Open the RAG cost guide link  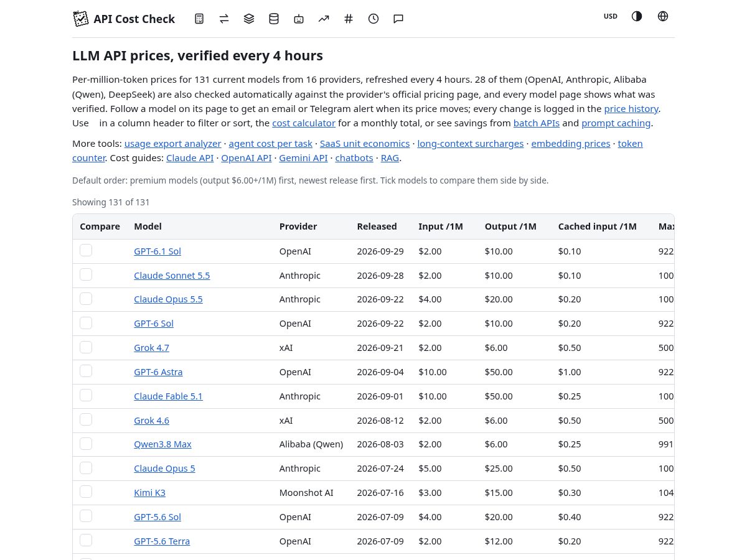coord(390,158)
